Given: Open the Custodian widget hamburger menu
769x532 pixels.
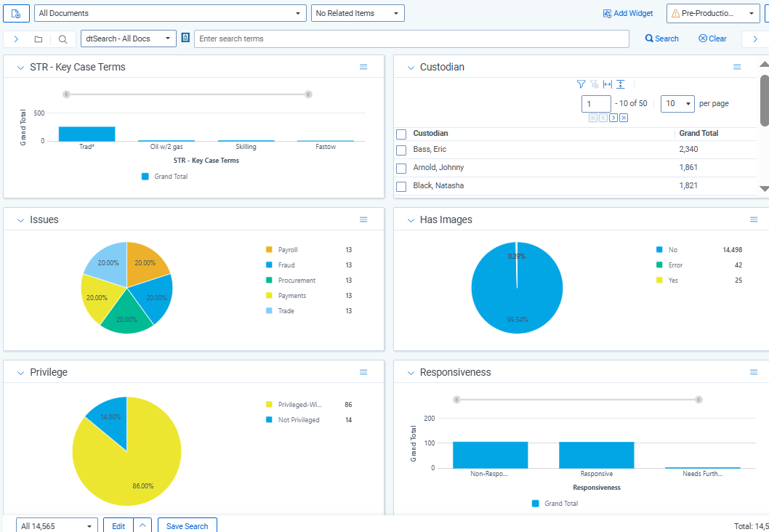Looking at the screenshot, I should (736, 67).
